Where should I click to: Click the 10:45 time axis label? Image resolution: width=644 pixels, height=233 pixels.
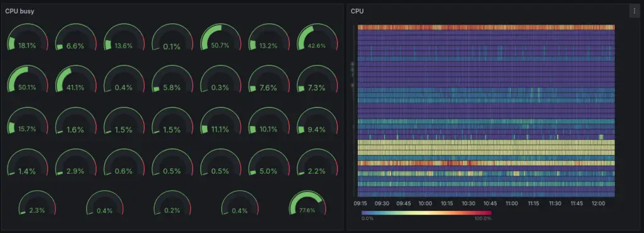click(x=490, y=203)
